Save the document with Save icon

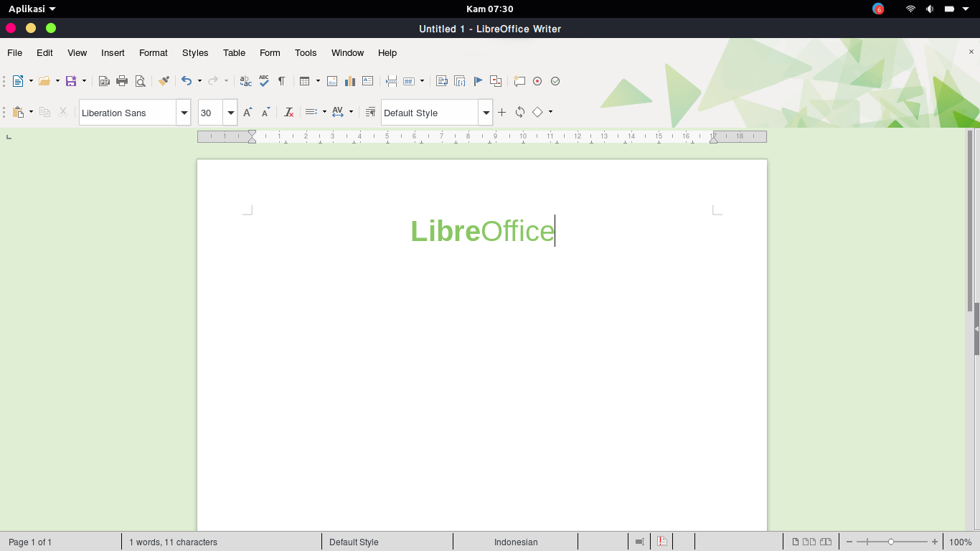71,81
